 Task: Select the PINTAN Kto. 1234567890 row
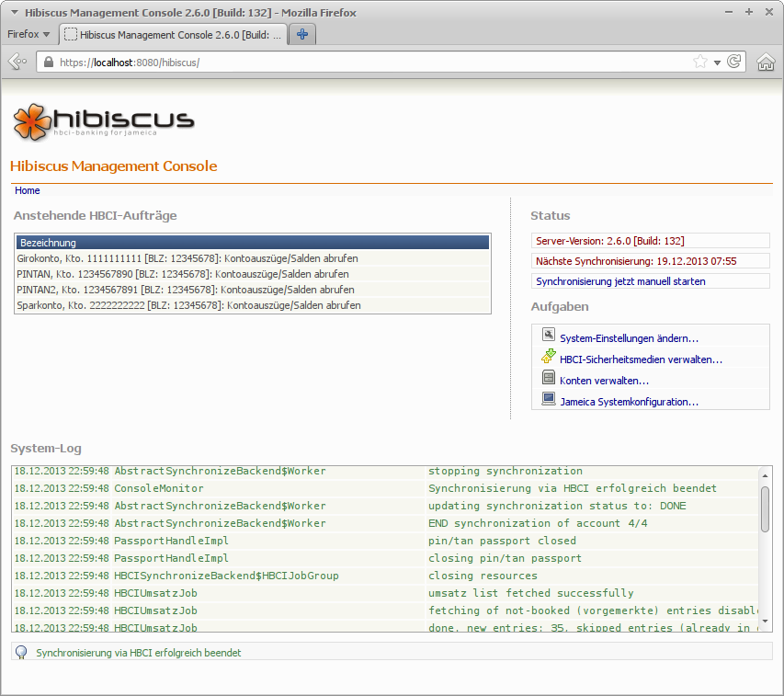[253, 274]
